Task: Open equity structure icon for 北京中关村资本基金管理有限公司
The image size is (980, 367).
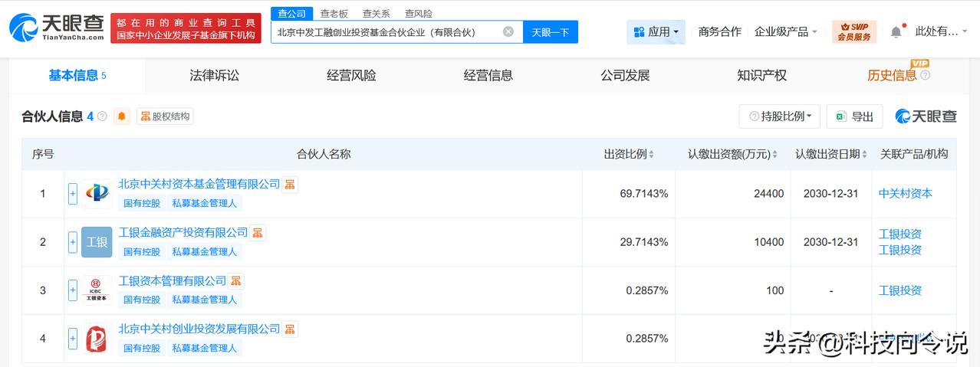Action: (290, 185)
